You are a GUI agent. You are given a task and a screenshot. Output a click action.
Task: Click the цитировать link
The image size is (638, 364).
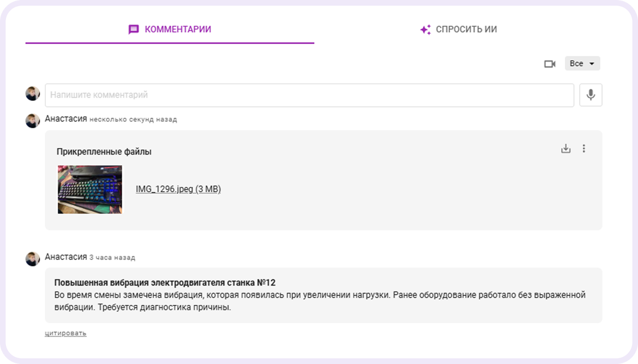(x=65, y=333)
